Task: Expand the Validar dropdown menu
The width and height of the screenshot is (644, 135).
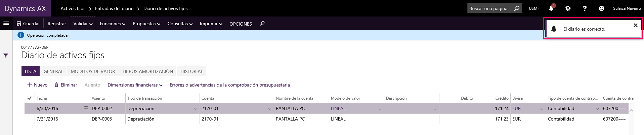Action: (83, 24)
